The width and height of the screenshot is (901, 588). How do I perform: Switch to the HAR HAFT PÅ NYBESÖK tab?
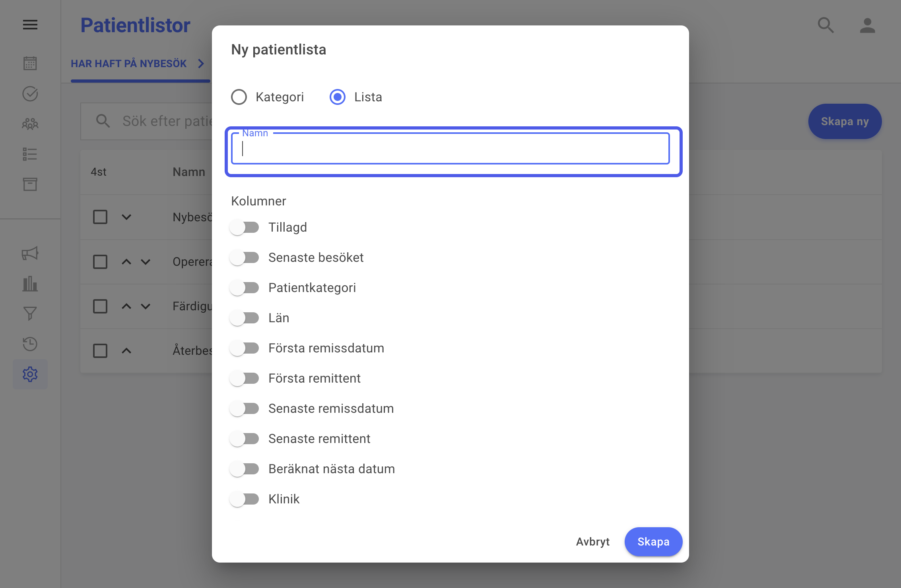pyautogui.click(x=128, y=64)
